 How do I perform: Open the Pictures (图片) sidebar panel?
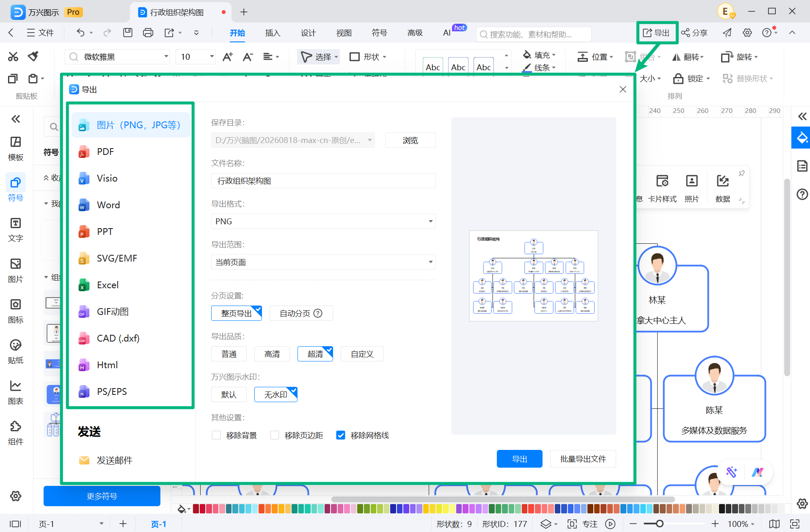[16, 270]
